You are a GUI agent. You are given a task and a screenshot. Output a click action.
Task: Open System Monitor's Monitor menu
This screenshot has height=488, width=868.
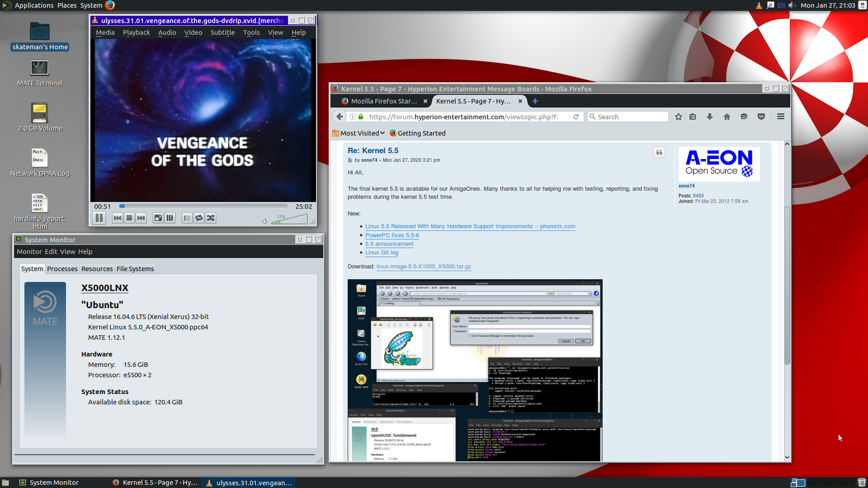coord(29,252)
